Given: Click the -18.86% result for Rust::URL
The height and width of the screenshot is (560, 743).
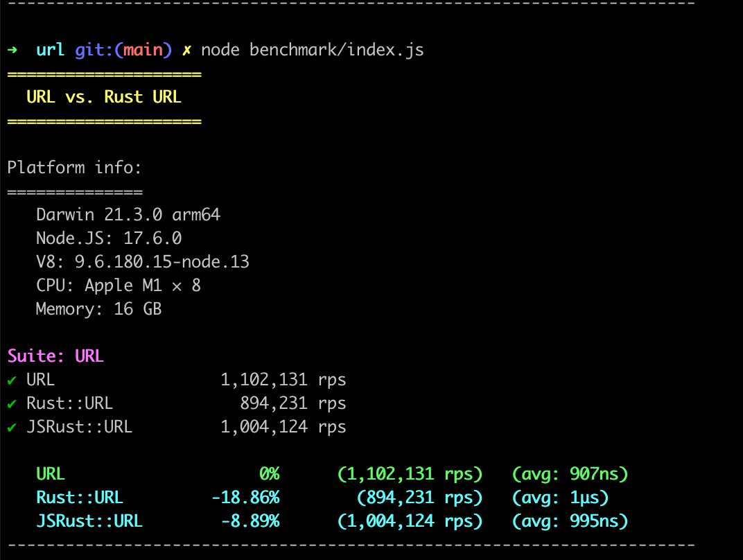Looking at the screenshot, I should coord(245,498).
